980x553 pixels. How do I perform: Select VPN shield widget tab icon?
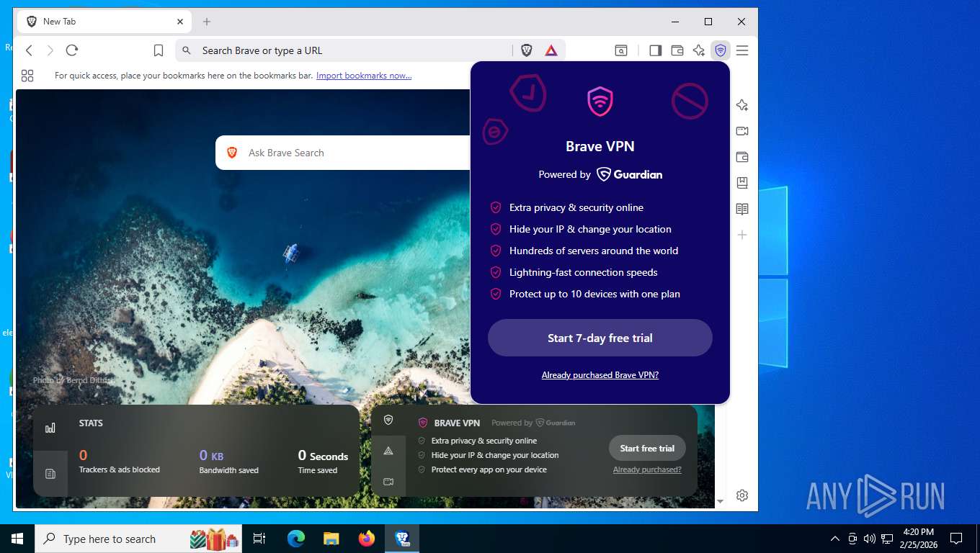[x=388, y=420]
